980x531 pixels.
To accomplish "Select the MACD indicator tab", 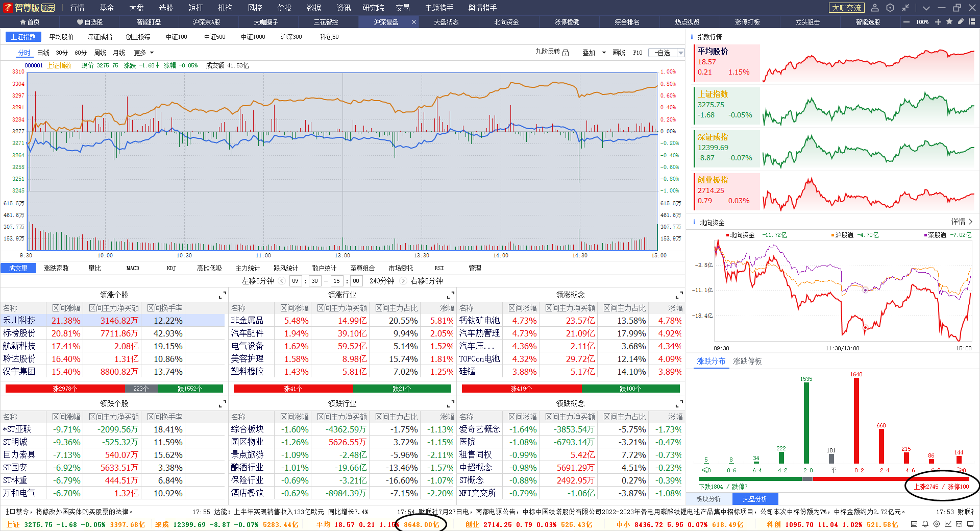I will tap(133, 268).
